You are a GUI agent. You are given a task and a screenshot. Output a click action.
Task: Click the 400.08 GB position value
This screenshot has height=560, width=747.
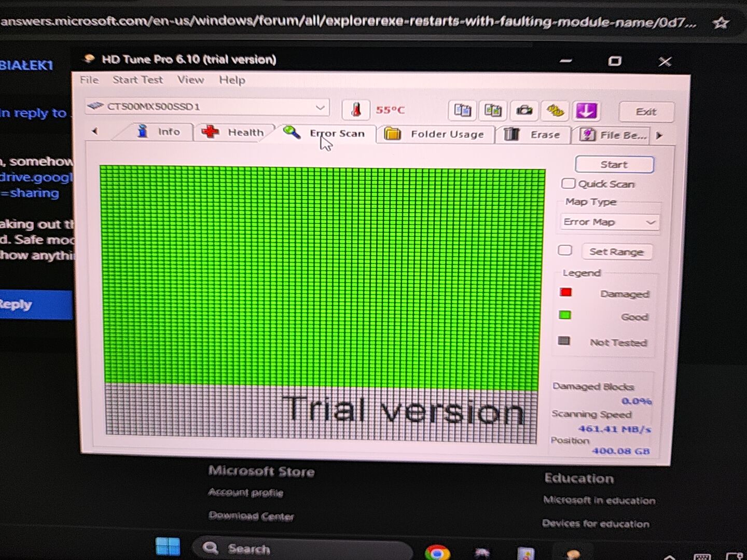pyautogui.click(x=620, y=451)
